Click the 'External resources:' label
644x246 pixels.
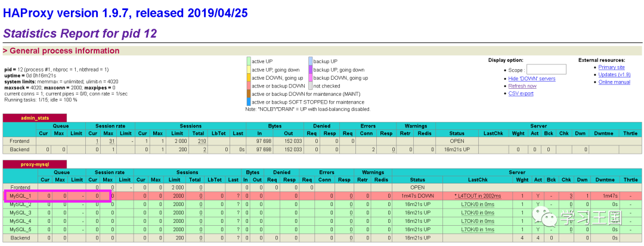pos(602,60)
